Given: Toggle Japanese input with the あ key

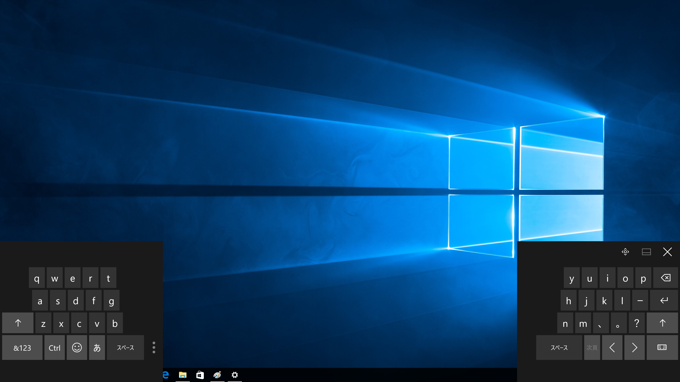Looking at the screenshot, I should 97,347.
